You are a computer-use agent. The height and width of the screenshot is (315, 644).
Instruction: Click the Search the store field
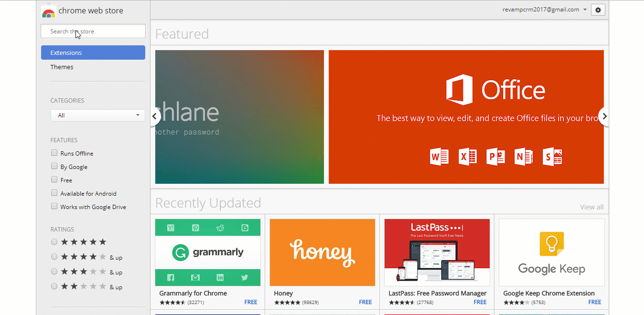click(x=93, y=31)
